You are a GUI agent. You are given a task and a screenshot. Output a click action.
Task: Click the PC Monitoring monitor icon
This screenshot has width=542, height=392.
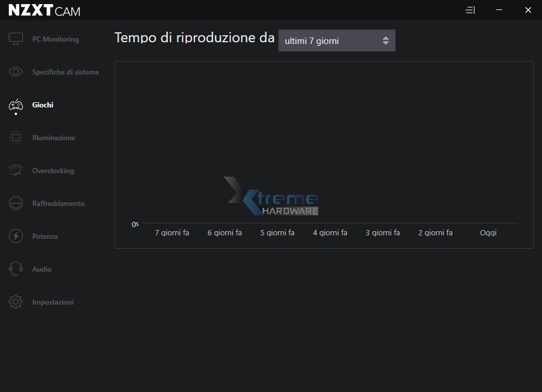(x=16, y=39)
